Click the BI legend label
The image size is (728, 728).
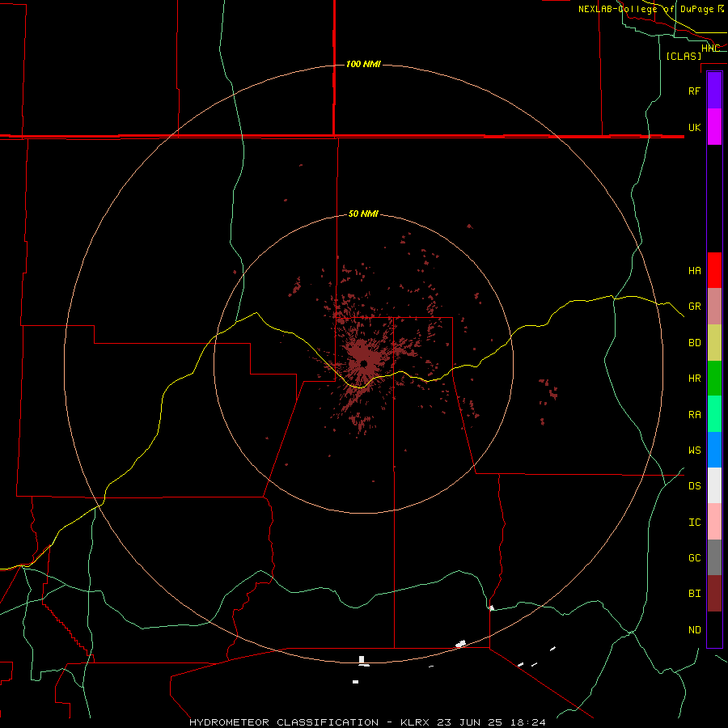point(694,594)
